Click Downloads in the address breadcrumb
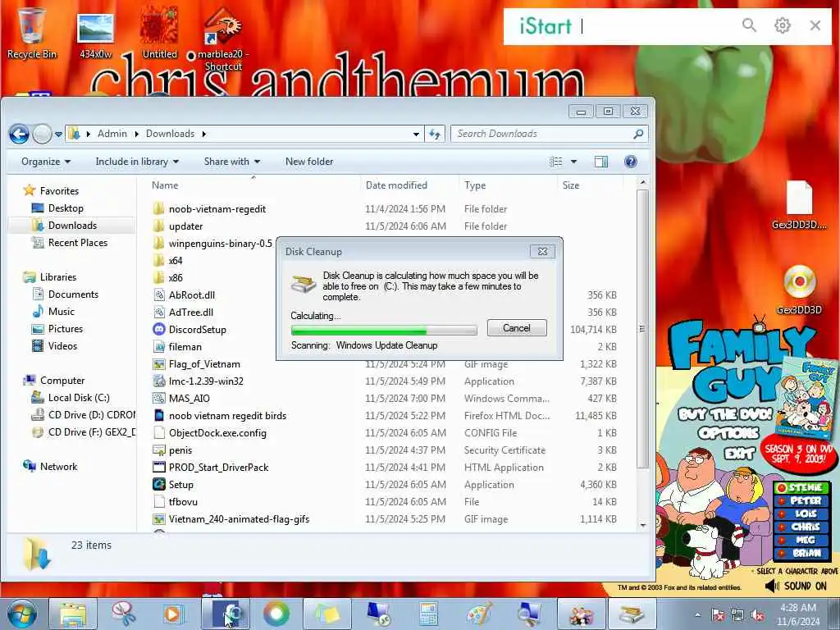The height and width of the screenshot is (630, 840). click(170, 134)
